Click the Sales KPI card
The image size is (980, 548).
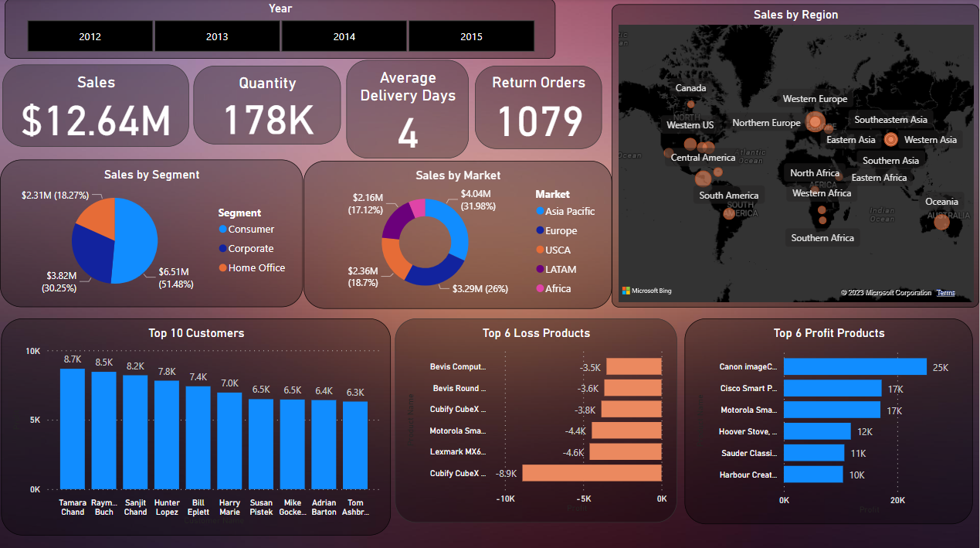(96, 106)
